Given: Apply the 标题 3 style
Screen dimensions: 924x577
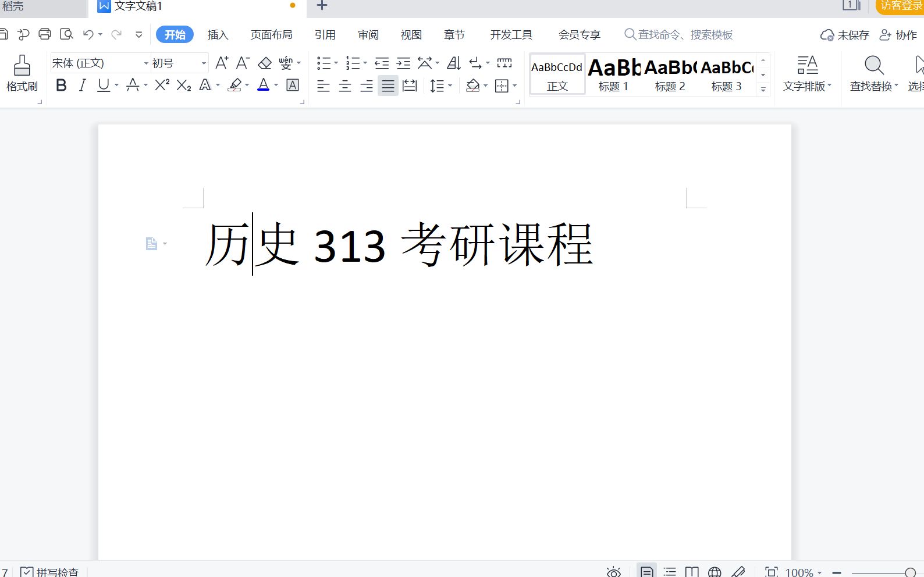Looking at the screenshot, I should [726, 74].
